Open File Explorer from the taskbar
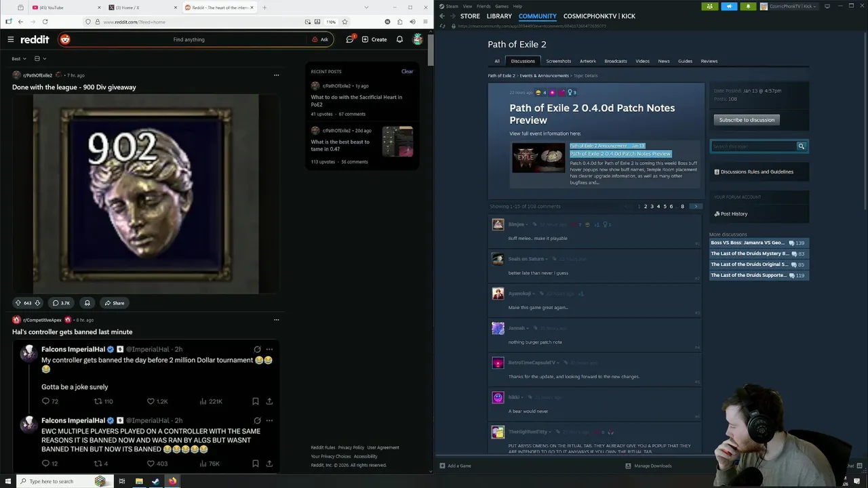This screenshot has height=488, width=868. 139,481
